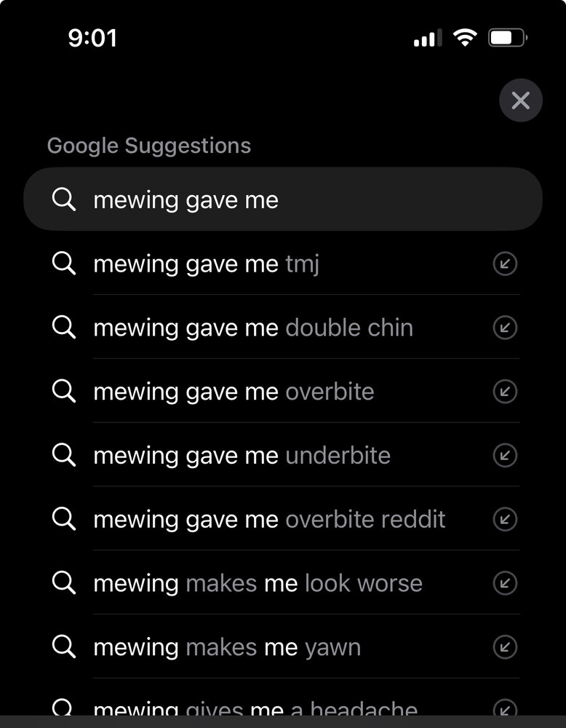Viewport: 566px width, 728px height.
Task: Tap the battery indicator in status bar
Action: tap(508, 38)
